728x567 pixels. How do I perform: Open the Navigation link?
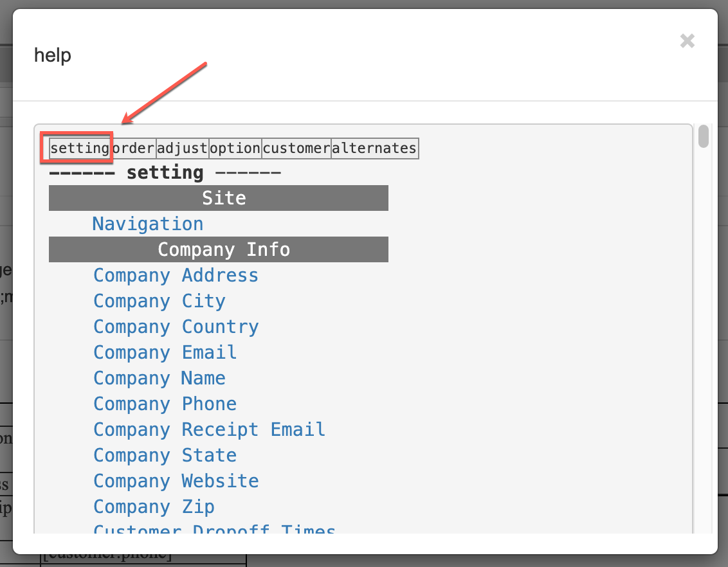tap(148, 224)
